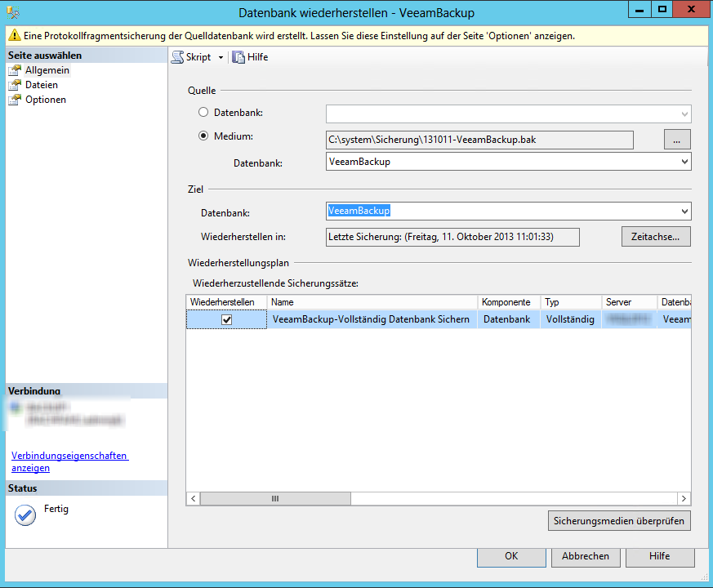Click the title bar application icon
713x588 pixels.
click(x=13, y=12)
